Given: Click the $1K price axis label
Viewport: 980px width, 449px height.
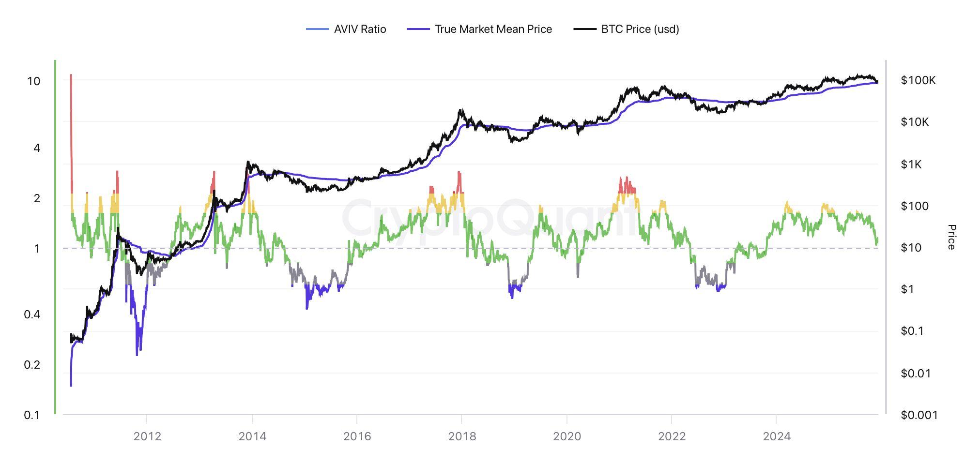Looking at the screenshot, I should pos(911,165).
